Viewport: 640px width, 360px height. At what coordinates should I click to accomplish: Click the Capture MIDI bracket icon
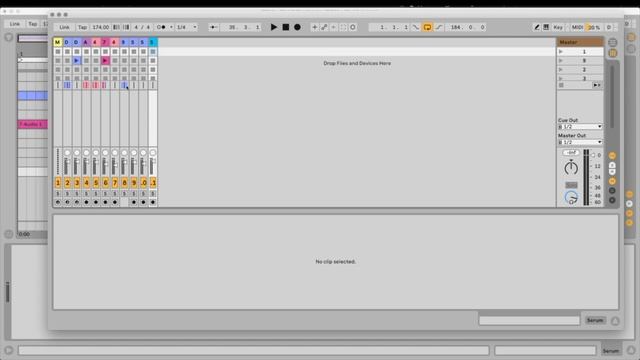click(x=343, y=27)
